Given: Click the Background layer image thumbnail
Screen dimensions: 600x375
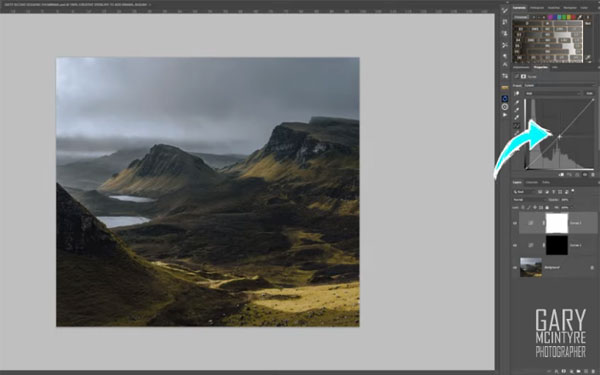Looking at the screenshot, I should (x=531, y=267).
